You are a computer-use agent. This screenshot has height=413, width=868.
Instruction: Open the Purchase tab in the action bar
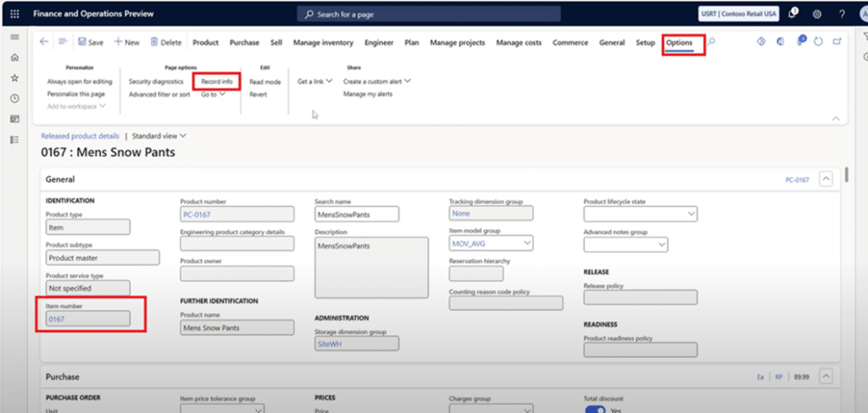(244, 42)
